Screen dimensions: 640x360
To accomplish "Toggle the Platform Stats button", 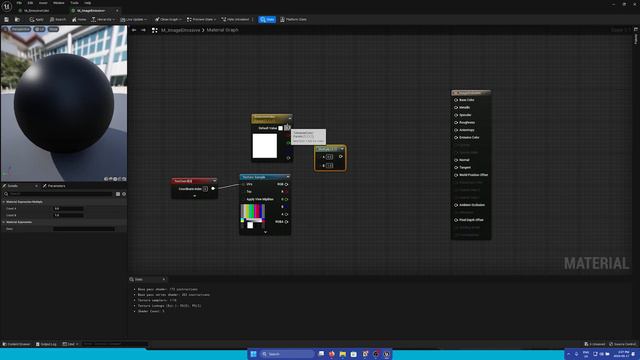I will 293,19.
